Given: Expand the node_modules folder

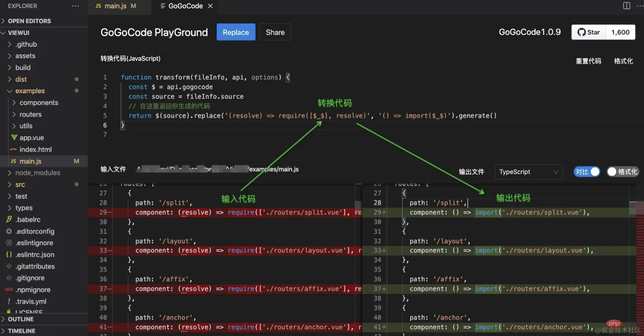Looking at the screenshot, I should click(37, 173).
